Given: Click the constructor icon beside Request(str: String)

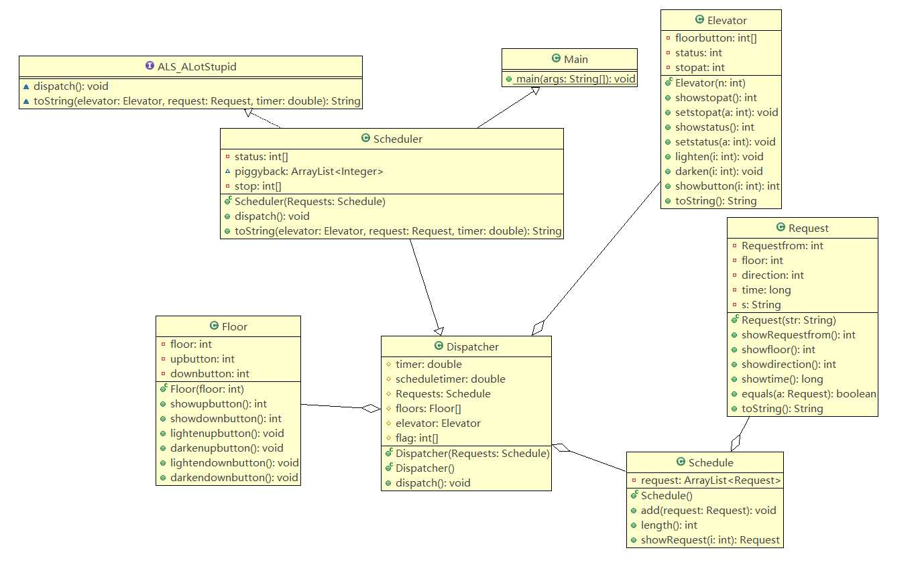Looking at the screenshot, I should pyautogui.click(x=735, y=319).
